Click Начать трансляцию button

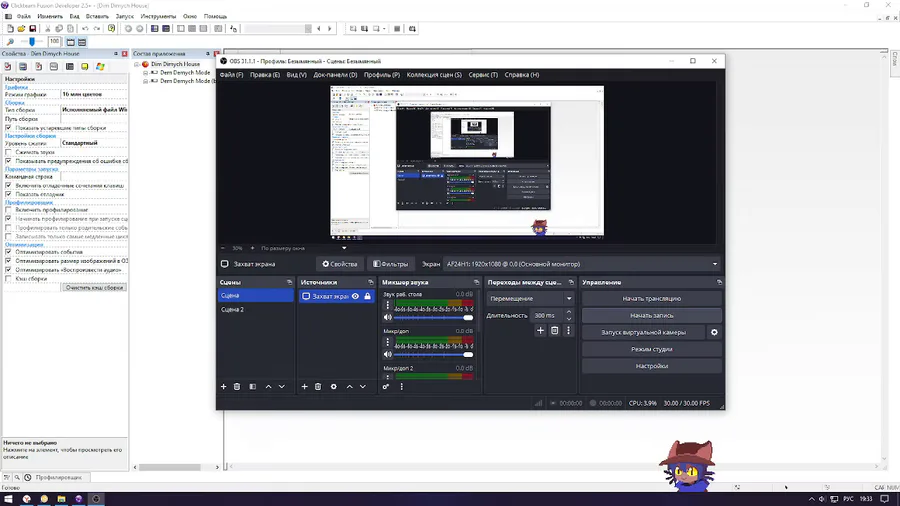651,298
